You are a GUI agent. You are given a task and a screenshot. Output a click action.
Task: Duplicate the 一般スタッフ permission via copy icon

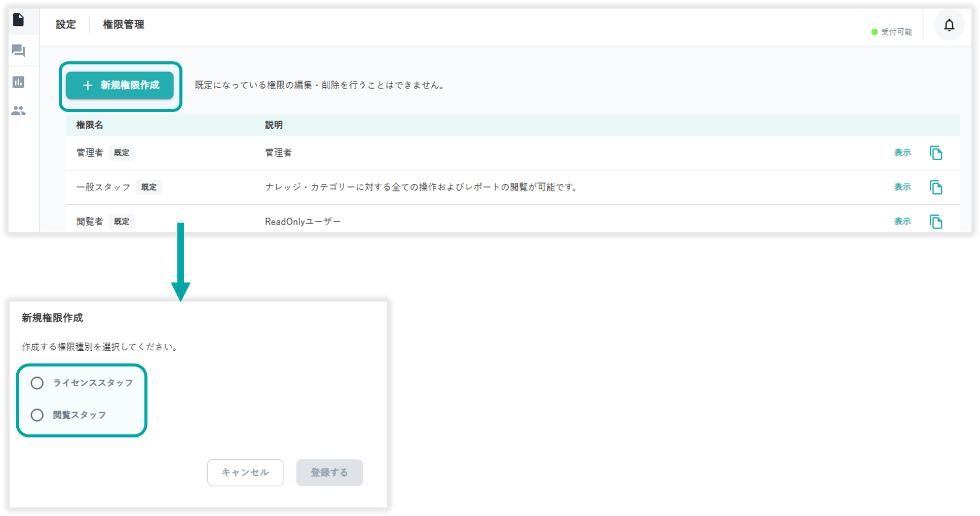935,187
